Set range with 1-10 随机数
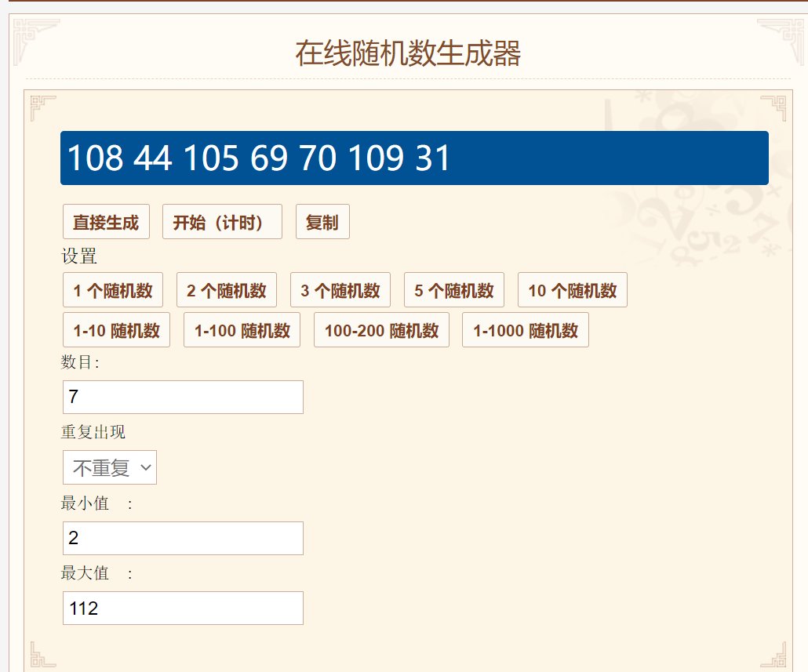Image resolution: width=808 pixels, height=672 pixels. tap(116, 330)
